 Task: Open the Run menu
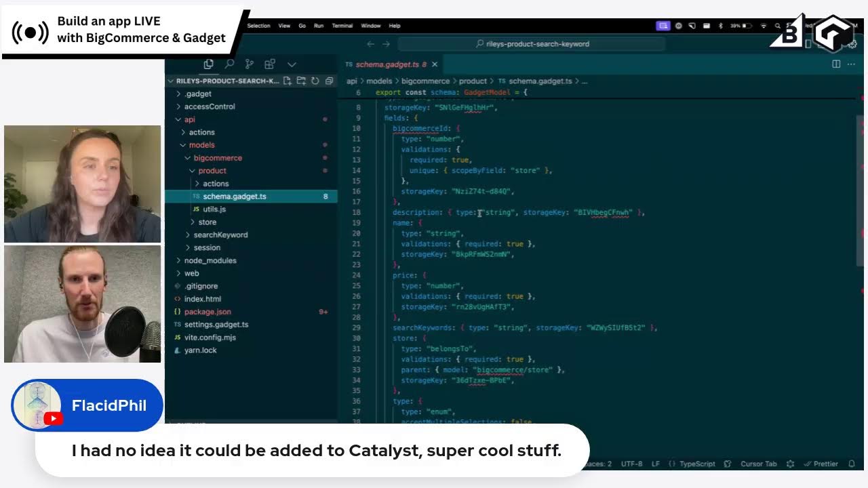tap(319, 26)
